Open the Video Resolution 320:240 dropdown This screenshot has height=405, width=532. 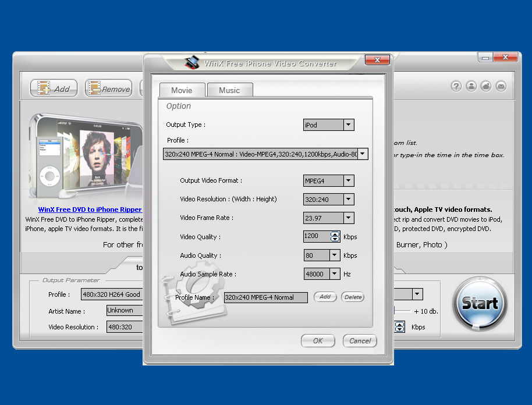[x=349, y=200]
